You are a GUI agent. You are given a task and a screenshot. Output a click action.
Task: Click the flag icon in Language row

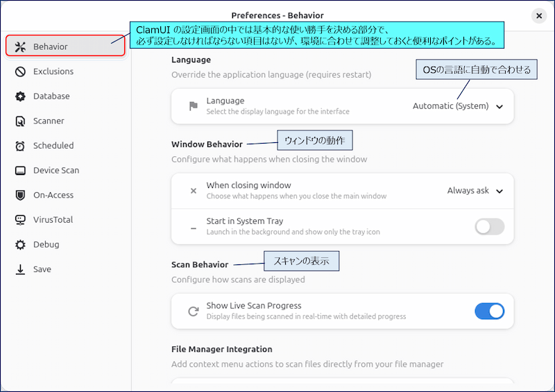pos(194,106)
